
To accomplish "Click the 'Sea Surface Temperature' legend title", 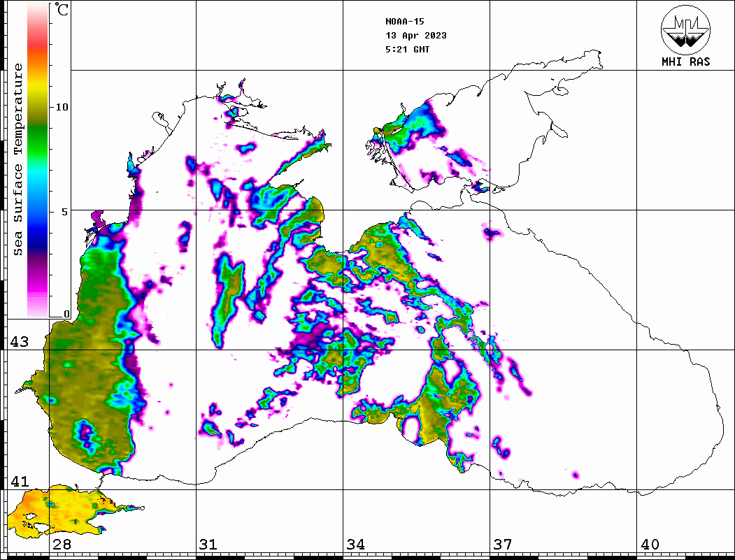I will click(17, 160).
